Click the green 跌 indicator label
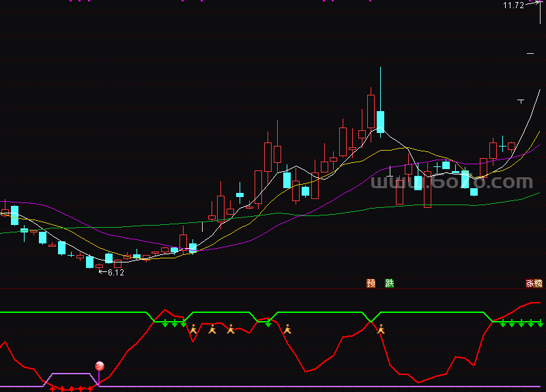Image resolution: width=546 pixels, height=392 pixels. tap(389, 283)
